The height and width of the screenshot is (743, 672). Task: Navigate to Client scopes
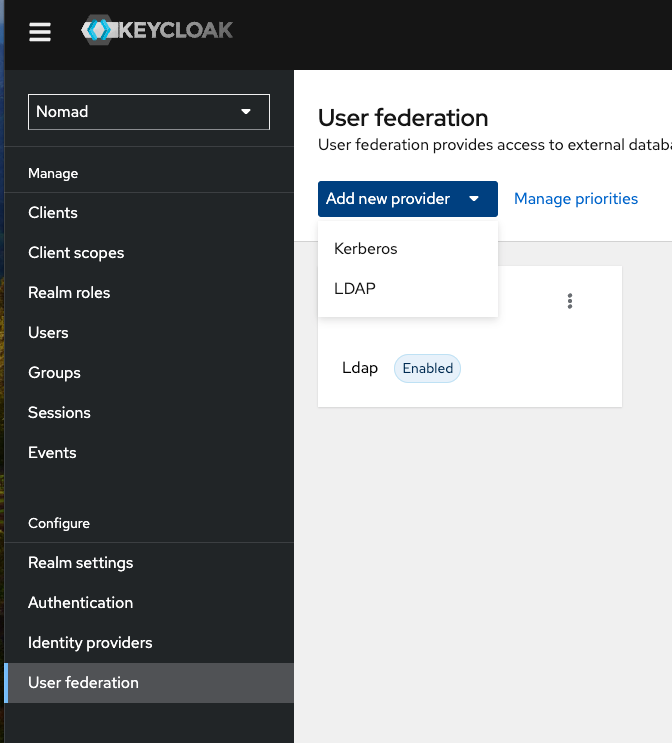76,253
